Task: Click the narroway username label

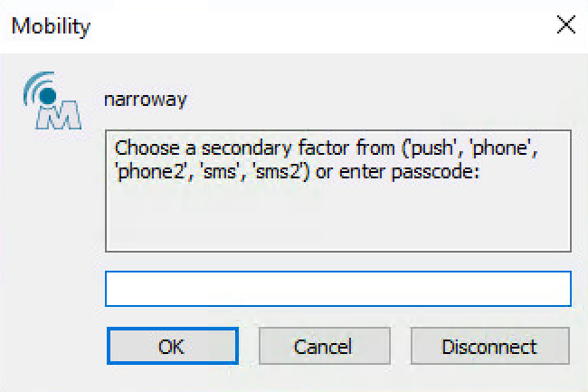Action: point(147,99)
